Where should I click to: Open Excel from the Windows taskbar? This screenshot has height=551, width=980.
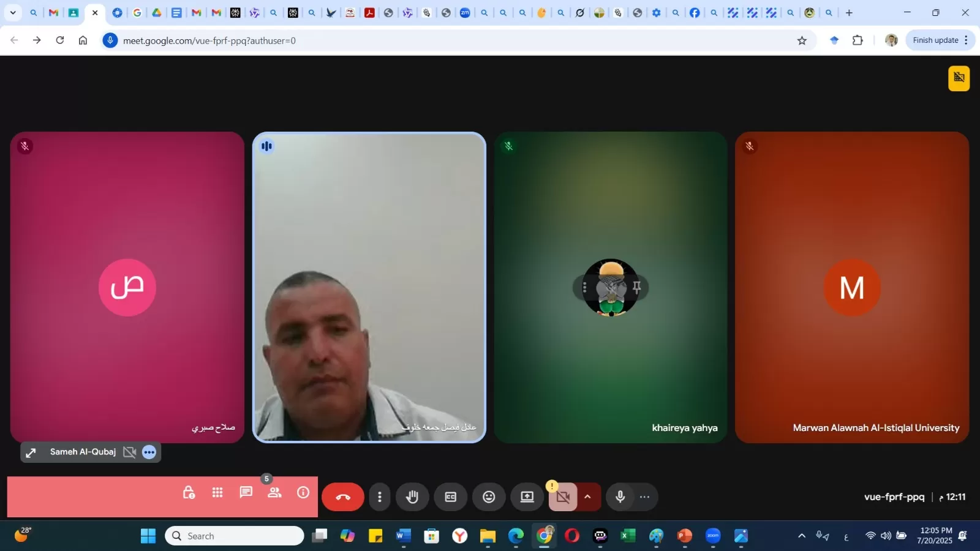[628, 536]
